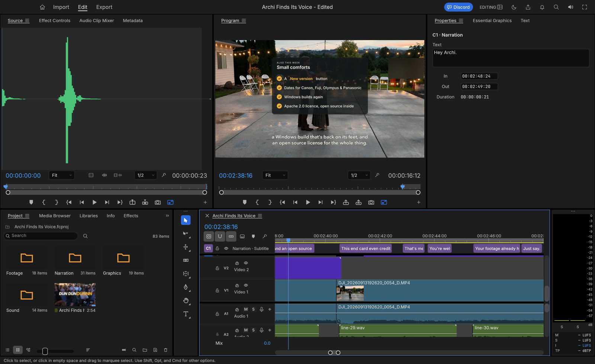The height and width of the screenshot is (364, 595).
Task: Toggle the dark mode moon icon
Action: click(514, 7)
